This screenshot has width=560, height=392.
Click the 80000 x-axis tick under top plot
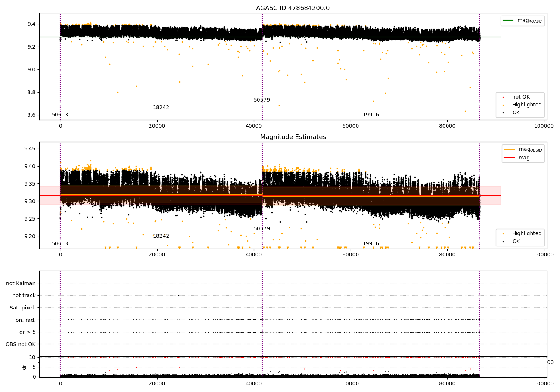point(447,126)
